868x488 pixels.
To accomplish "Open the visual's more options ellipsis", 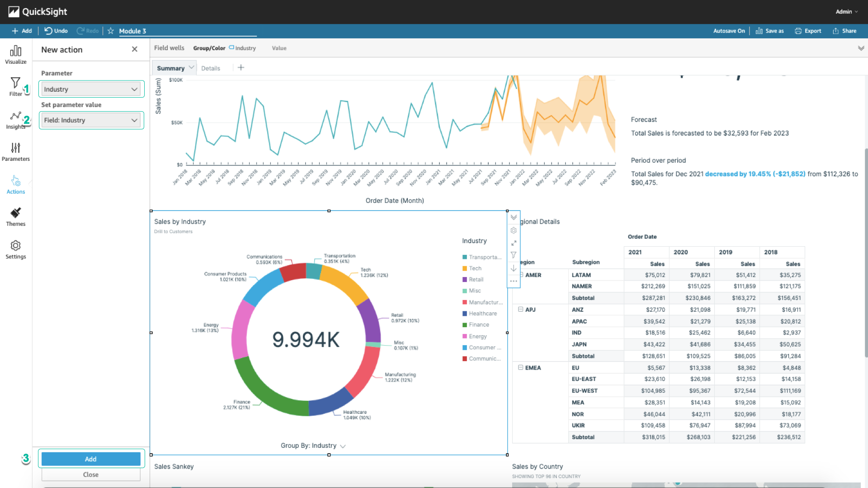I will click(514, 281).
